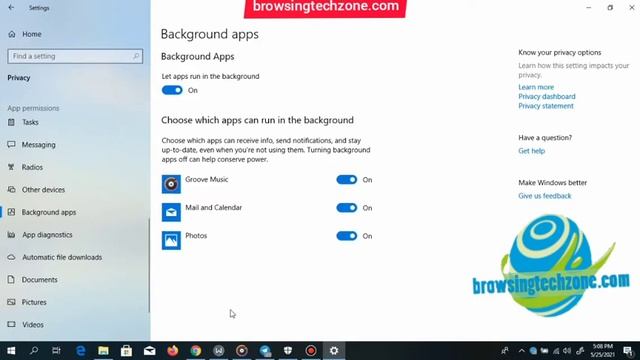Open taskbar Search
The height and width of the screenshot is (360, 640).
point(34,351)
